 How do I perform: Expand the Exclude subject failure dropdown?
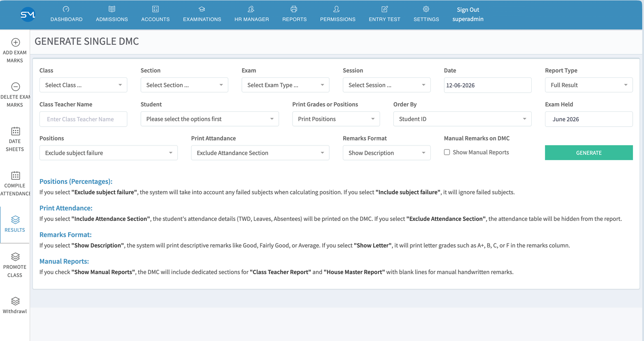109,153
